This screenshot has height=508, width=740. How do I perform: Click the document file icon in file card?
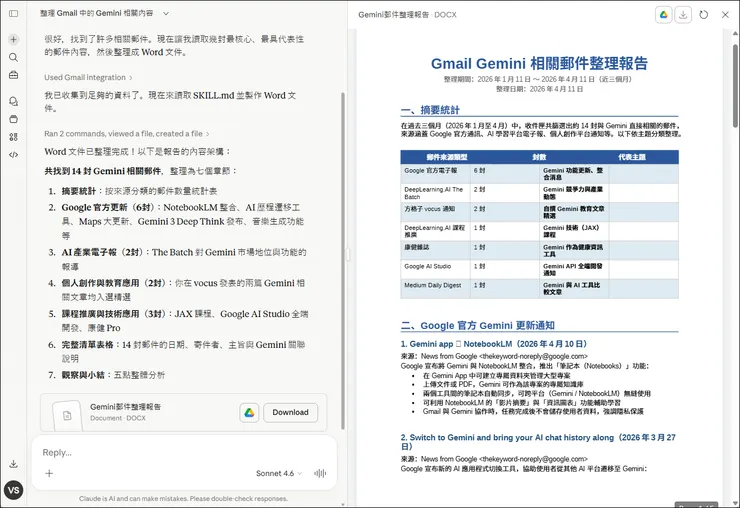point(67,415)
